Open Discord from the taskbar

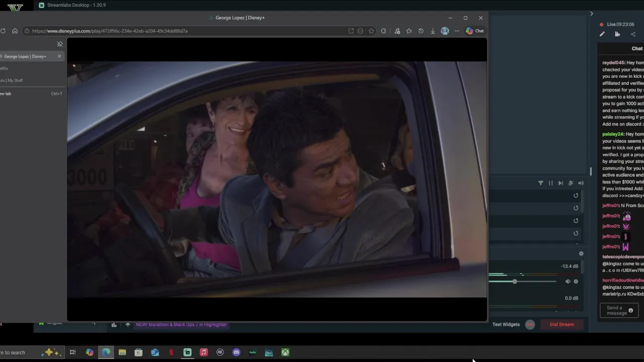click(x=236, y=352)
